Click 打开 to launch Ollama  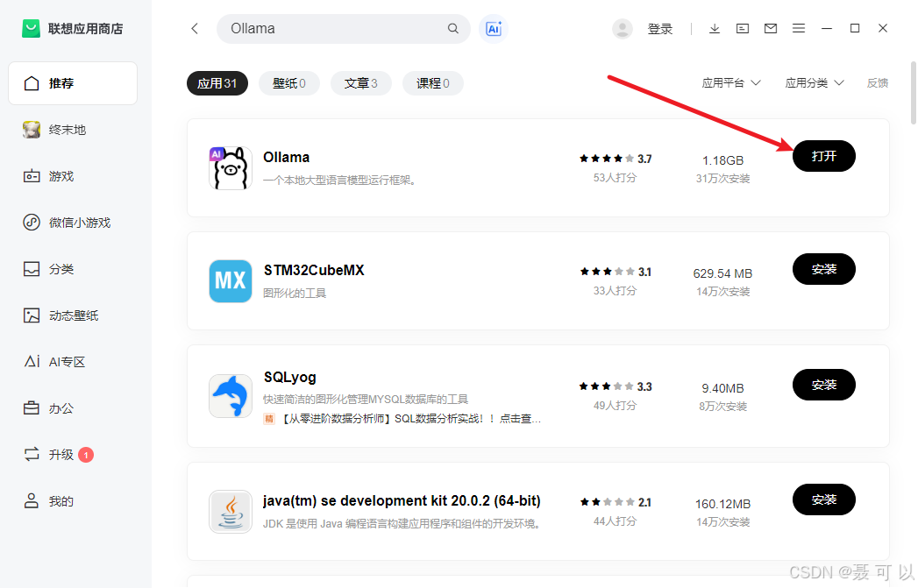coord(823,156)
